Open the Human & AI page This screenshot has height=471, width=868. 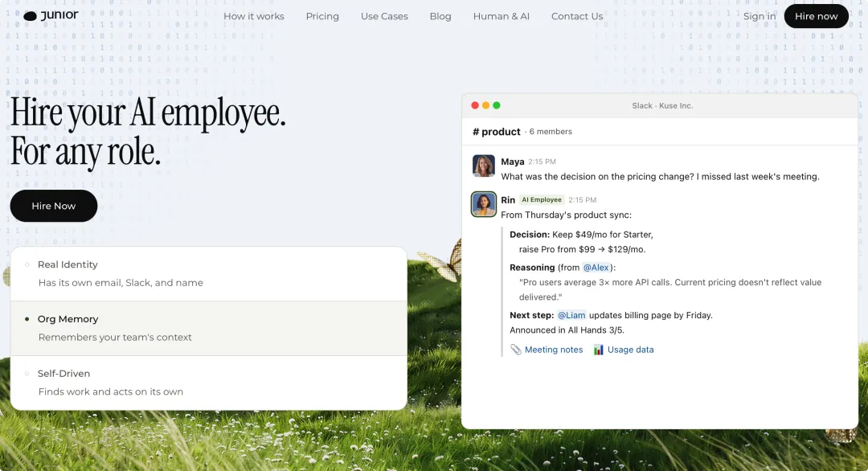coord(501,16)
